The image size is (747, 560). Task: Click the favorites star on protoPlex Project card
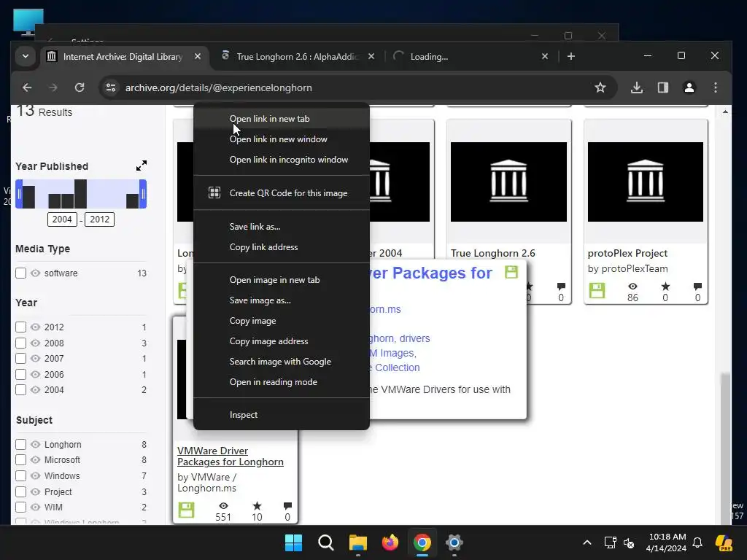tap(665, 286)
